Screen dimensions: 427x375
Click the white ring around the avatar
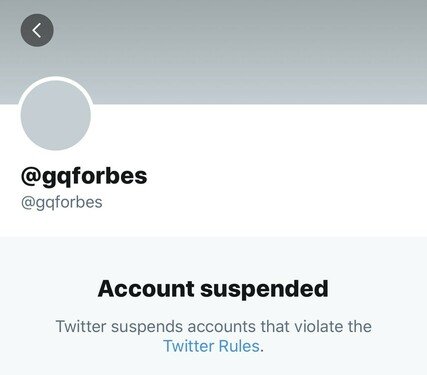pyautogui.click(x=56, y=78)
